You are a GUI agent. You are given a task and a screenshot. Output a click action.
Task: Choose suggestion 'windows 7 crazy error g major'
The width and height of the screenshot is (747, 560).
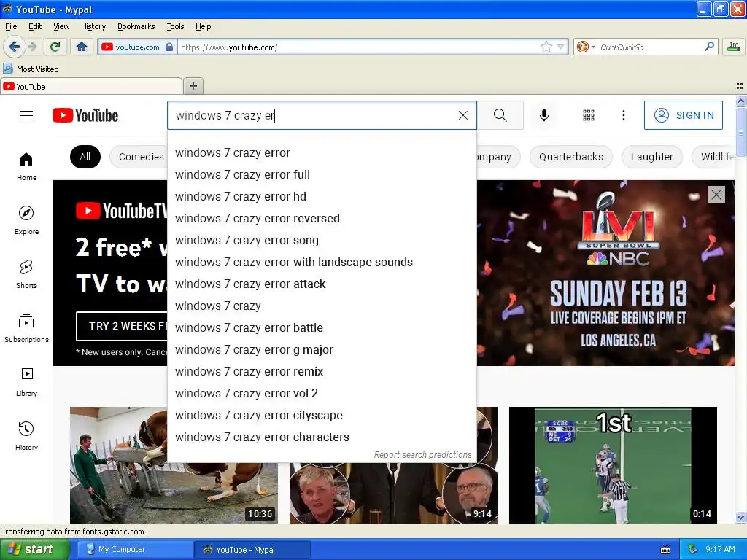tap(322, 350)
